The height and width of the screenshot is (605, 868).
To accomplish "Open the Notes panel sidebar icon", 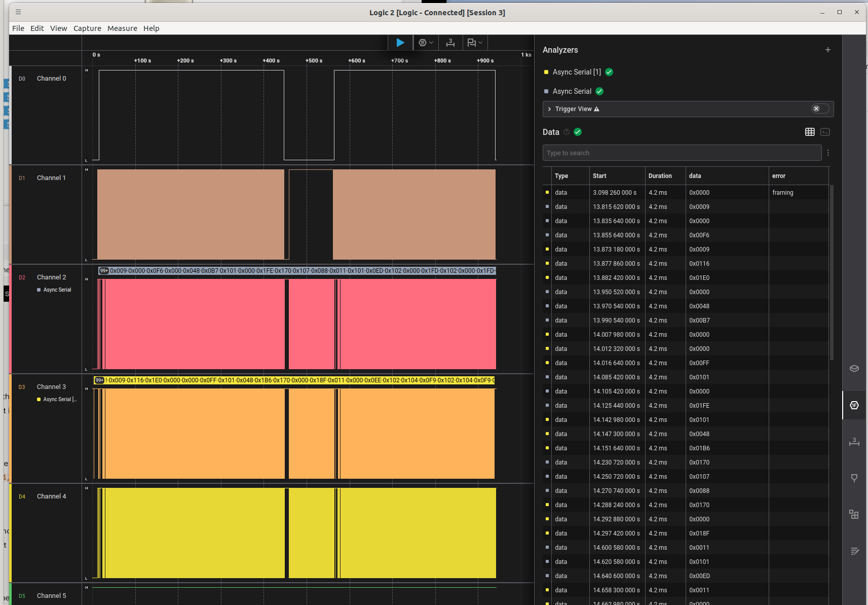I will coord(854,551).
